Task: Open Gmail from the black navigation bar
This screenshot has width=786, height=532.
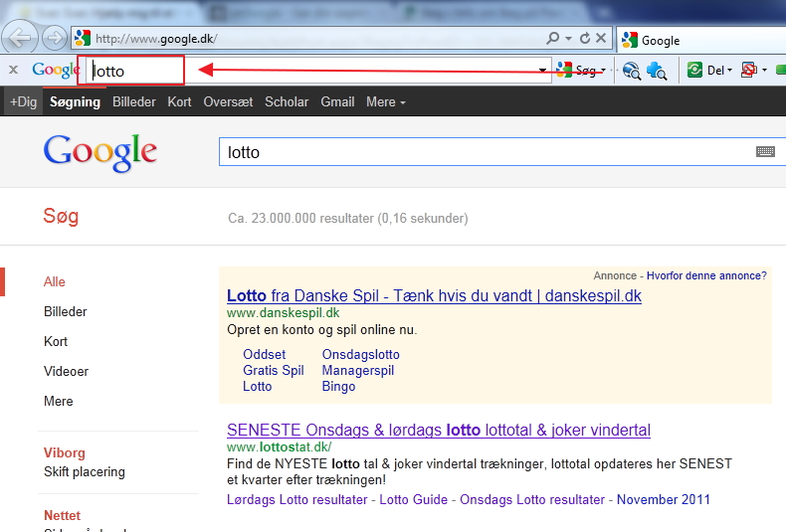Action: click(x=337, y=101)
